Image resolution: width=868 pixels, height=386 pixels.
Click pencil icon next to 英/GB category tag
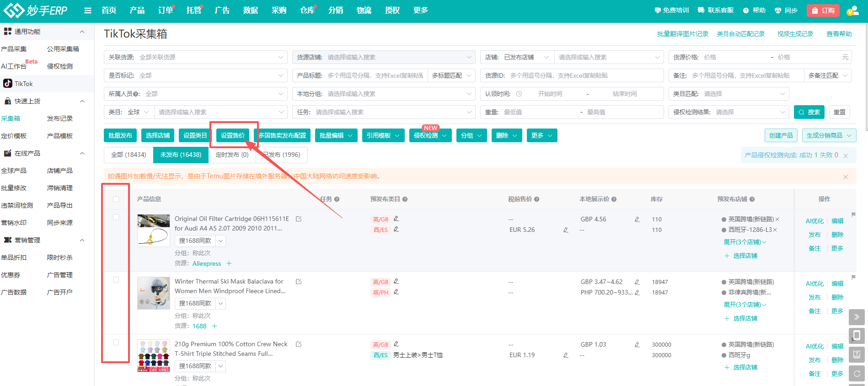(396, 219)
